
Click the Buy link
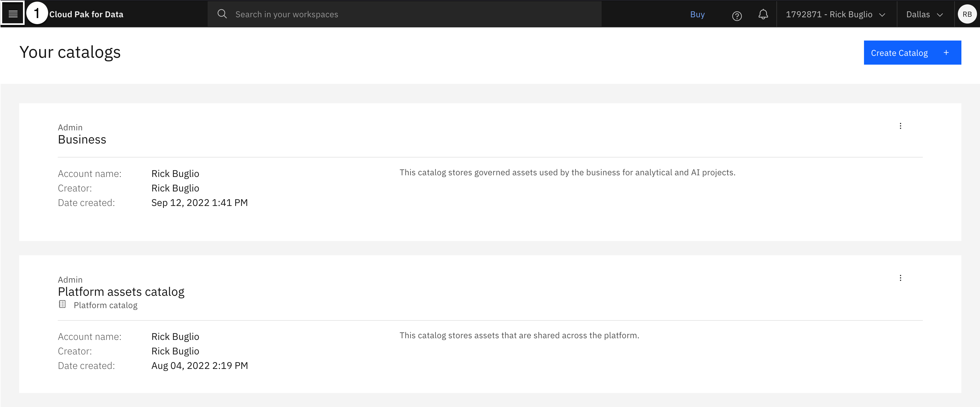(697, 15)
